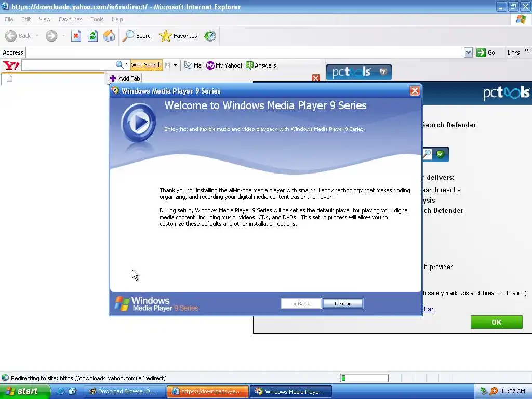Click the green Go arrow icon
Screen dimensions: 532x399
(481, 52)
